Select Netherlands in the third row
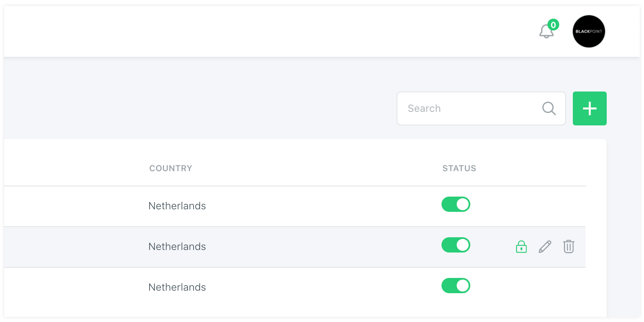The height and width of the screenshot is (322, 644). click(x=177, y=287)
